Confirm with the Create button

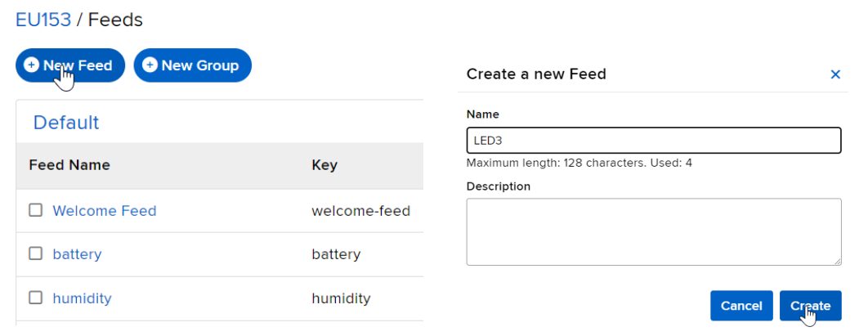point(811,306)
